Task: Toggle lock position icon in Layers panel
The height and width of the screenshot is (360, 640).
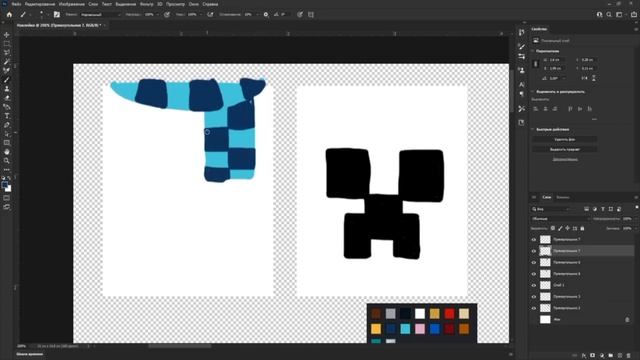Action: pos(567,228)
